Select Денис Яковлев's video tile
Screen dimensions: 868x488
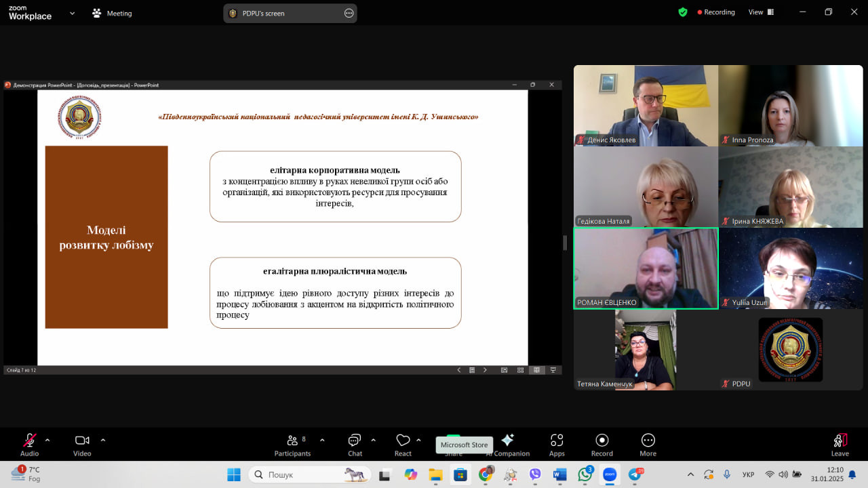(646, 106)
